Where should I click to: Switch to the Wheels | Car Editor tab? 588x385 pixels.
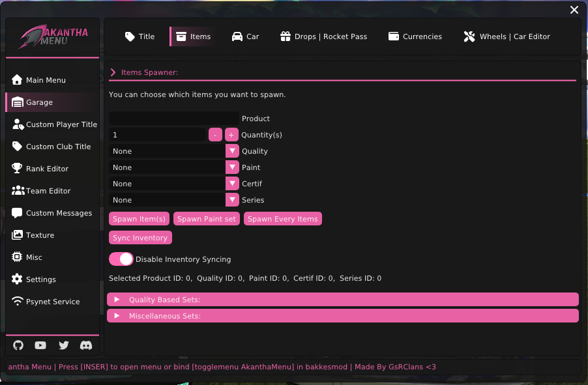click(507, 36)
